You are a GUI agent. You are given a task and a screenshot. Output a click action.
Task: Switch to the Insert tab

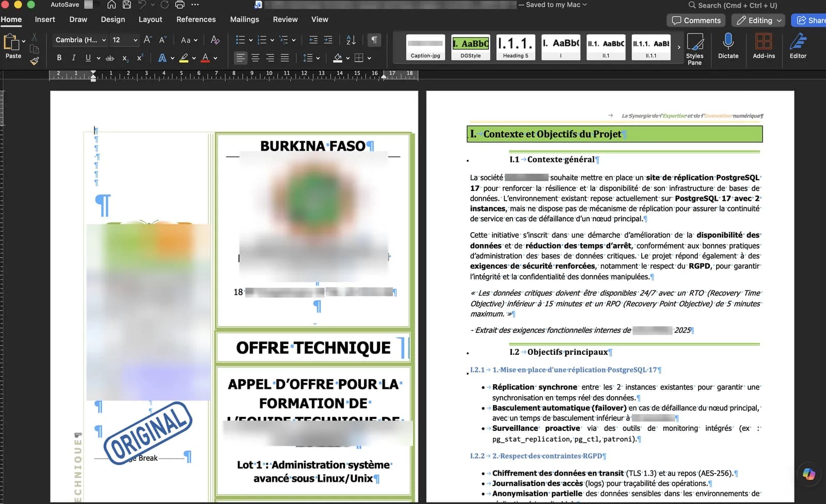[45, 19]
